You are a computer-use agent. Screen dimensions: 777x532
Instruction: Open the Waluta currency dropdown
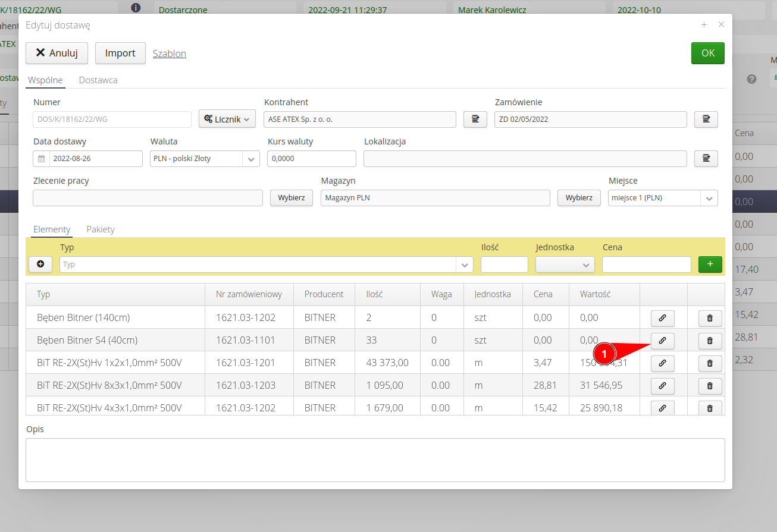tap(251, 159)
